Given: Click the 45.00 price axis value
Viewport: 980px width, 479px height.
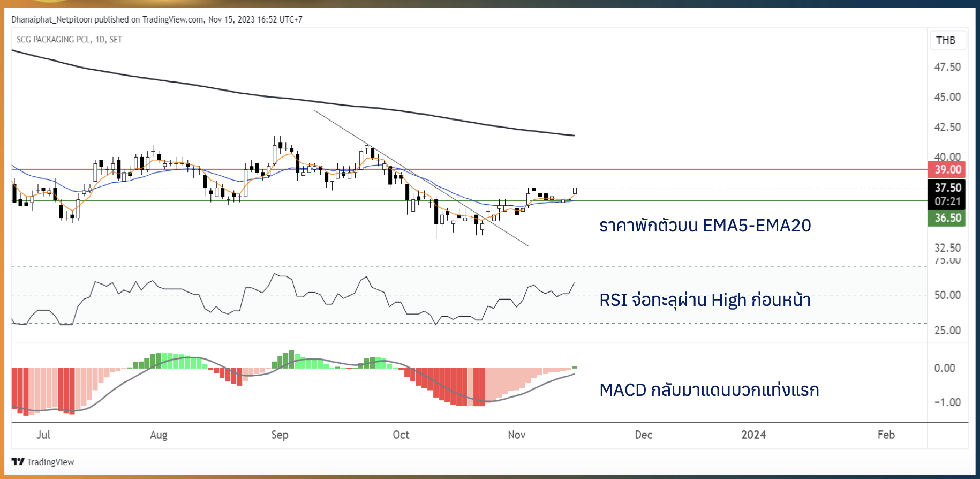Looking at the screenshot, I should pyautogui.click(x=947, y=97).
